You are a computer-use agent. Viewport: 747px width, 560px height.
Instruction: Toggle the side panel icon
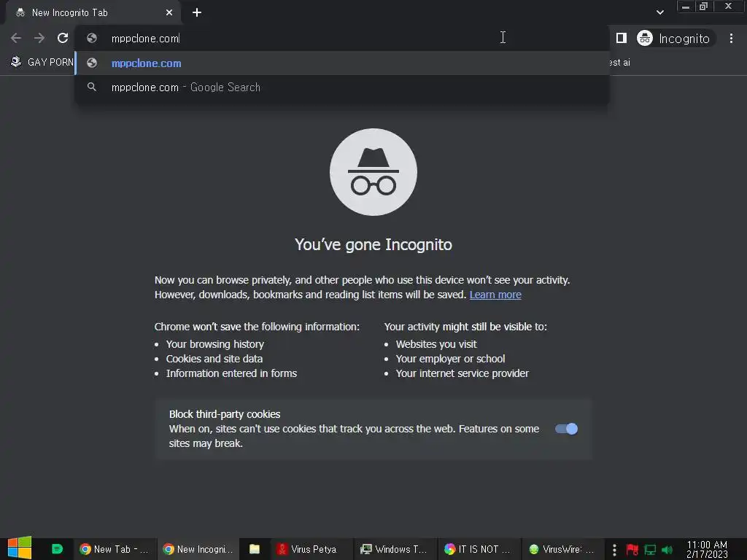(622, 38)
